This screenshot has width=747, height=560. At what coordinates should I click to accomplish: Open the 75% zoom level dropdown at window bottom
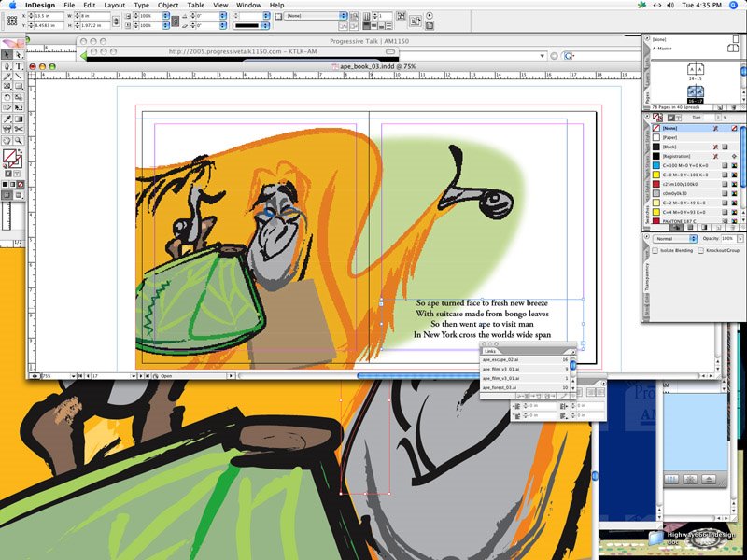point(74,376)
